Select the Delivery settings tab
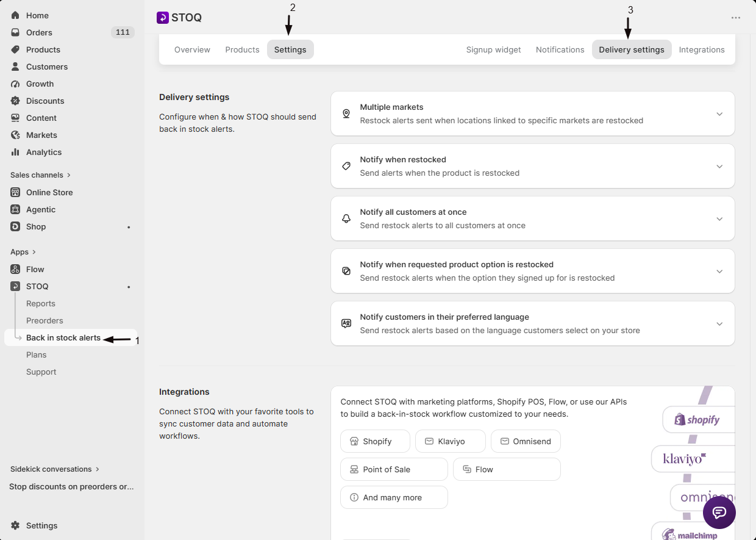The width and height of the screenshot is (756, 540). coord(632,49)
